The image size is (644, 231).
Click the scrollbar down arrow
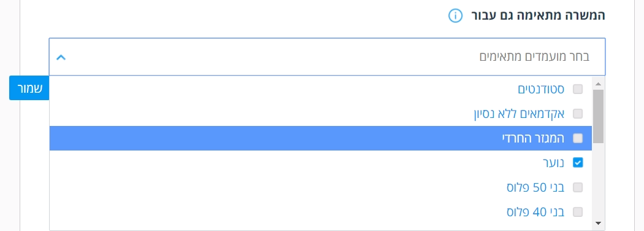click(x=598, y=224)
